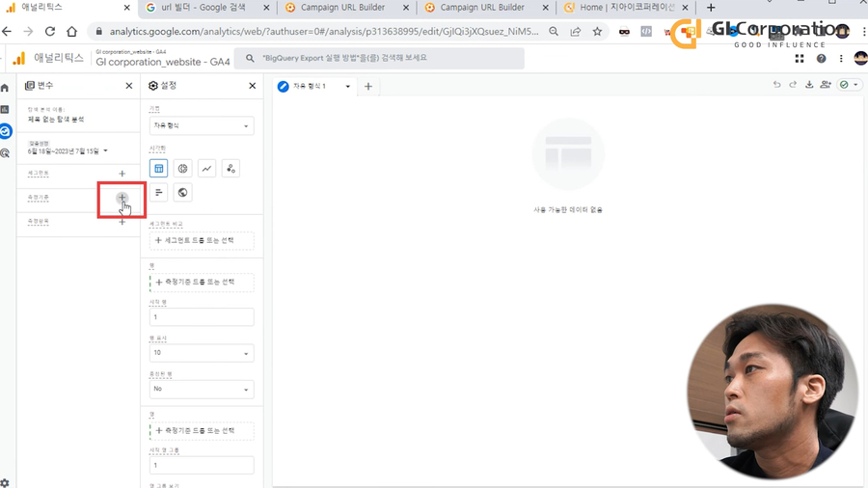Focus the Analytics search bar

coord(379,58)
